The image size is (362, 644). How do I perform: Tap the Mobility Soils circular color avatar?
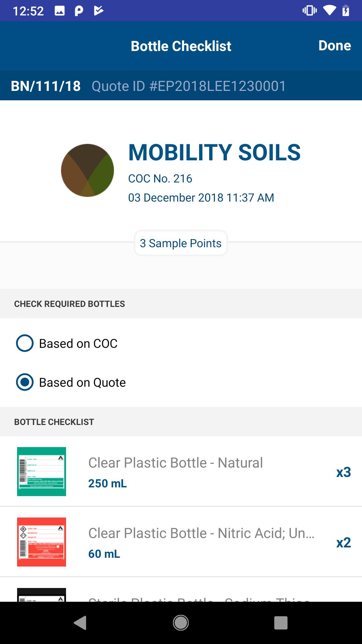coord(87,170)
